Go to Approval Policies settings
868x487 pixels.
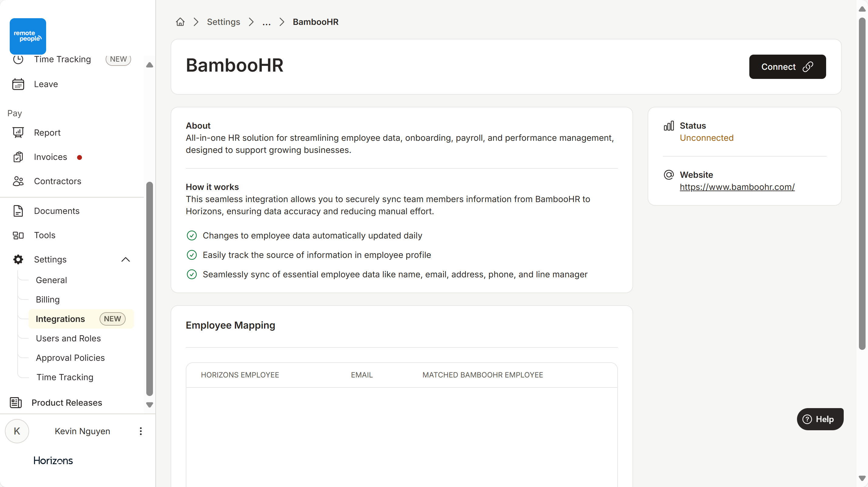pyautogui.click(x=70, y=358)
